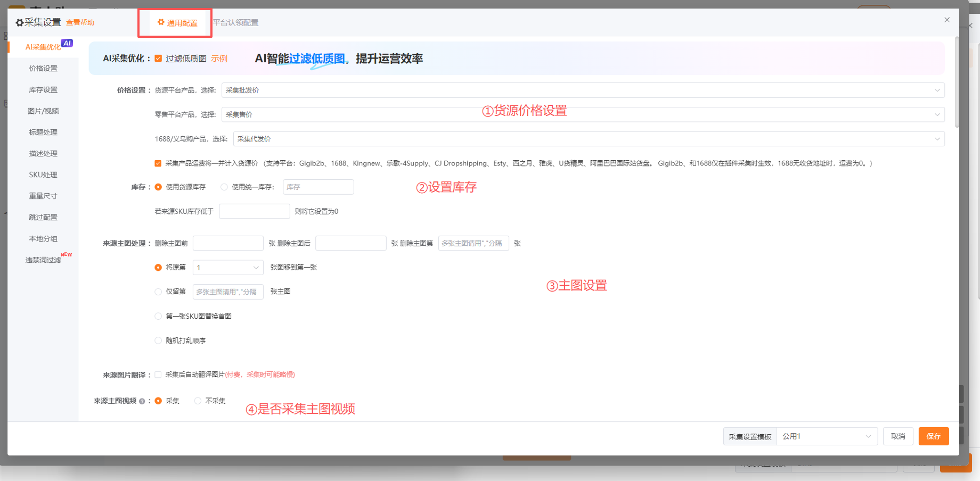Image resolution: width=980 pixels, height=481 pixels.
Task: Go to 重量尺寸 in sidebar
Action: point(43,196)
